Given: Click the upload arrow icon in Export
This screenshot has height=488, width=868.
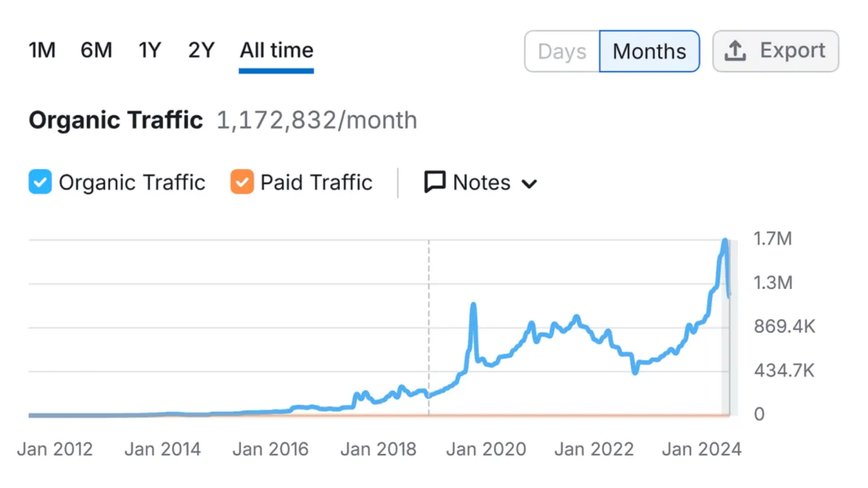Looking at the screenshot, I should (735, 51).
